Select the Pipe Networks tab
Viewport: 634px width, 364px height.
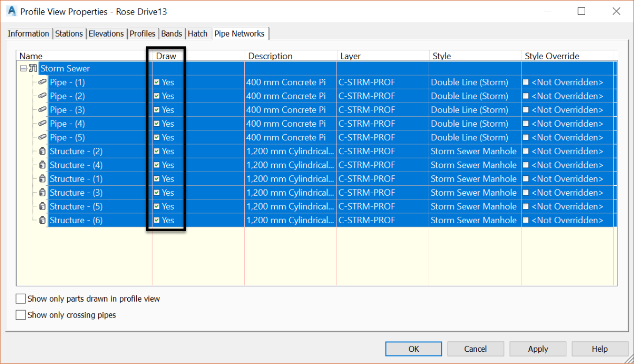pyautogui.click(x=240, y=33)
